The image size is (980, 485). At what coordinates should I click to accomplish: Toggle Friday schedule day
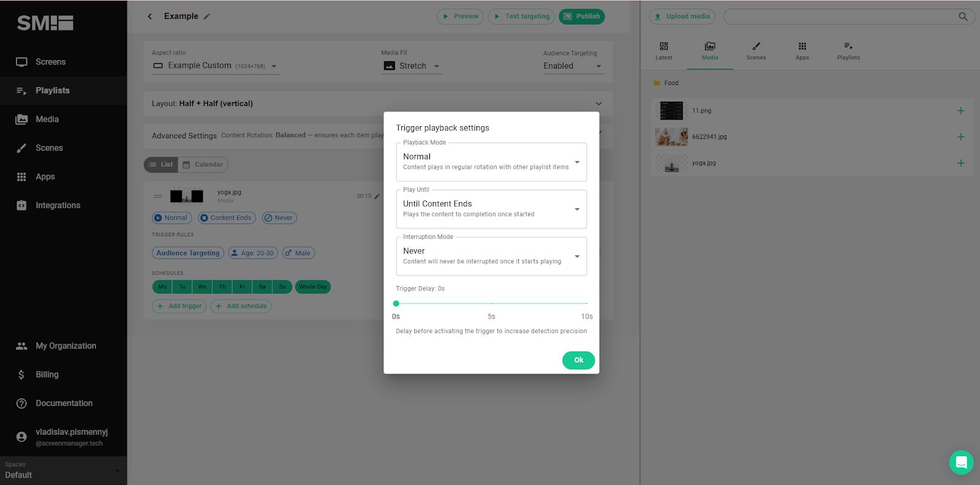243,287
